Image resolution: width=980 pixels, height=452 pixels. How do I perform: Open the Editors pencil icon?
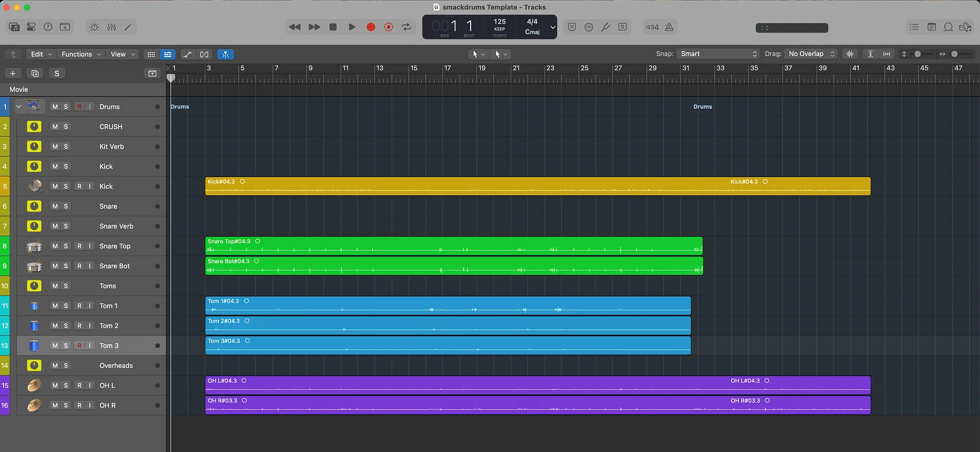(128, 27)
